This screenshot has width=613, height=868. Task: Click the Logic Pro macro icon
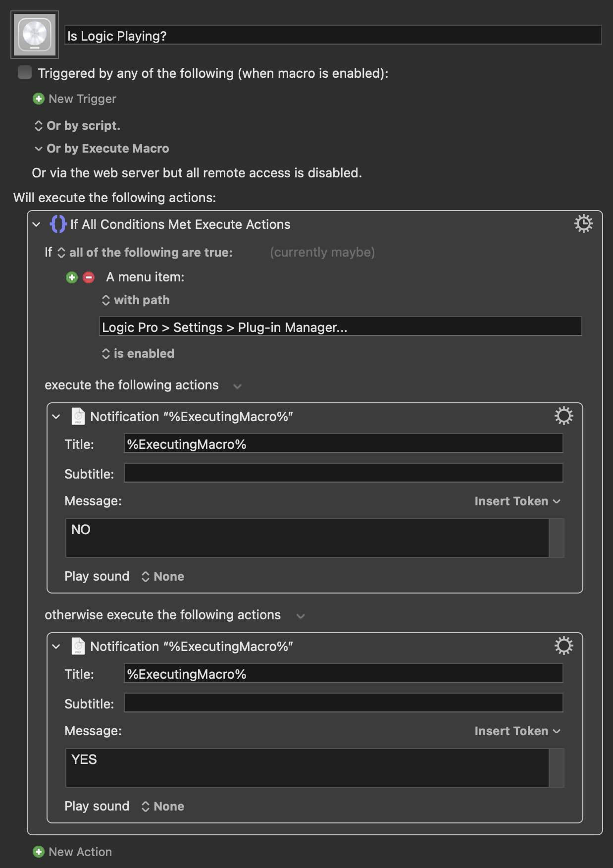[x=35, y=35]
